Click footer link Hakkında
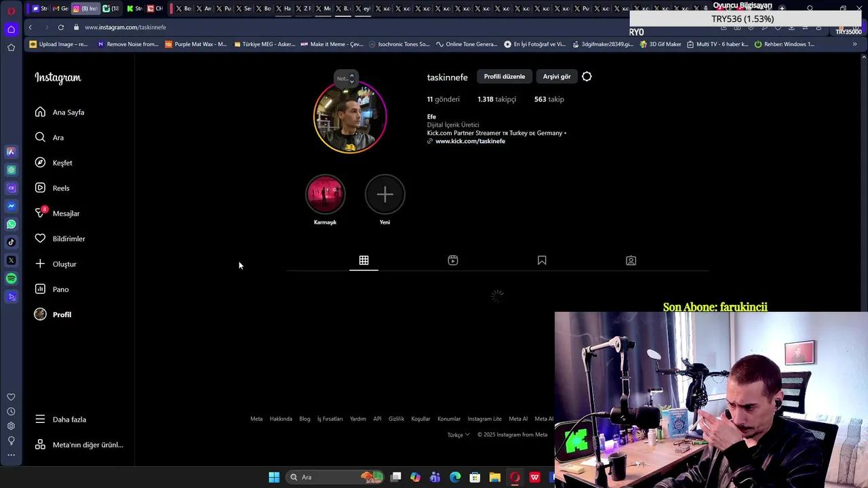Image resolution: width=868 pixels, height=488 pixels. pos(281,419)
